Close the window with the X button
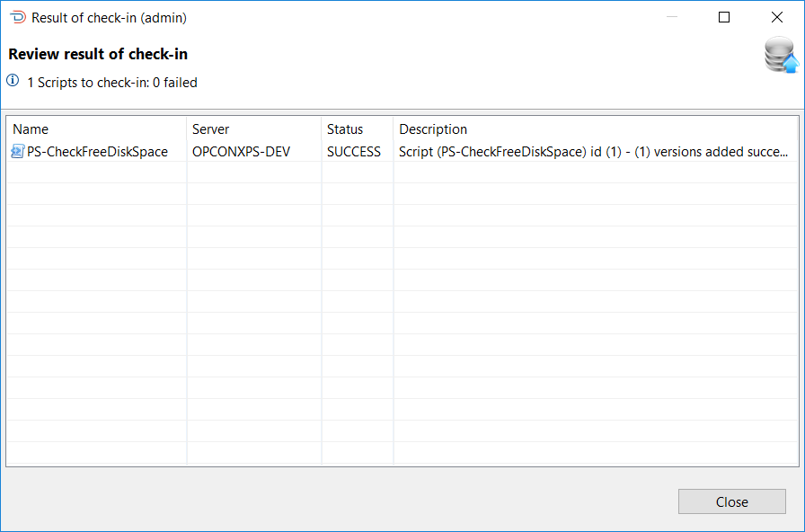The height and width of the screenshot is (532, 805). coord(777,17)
